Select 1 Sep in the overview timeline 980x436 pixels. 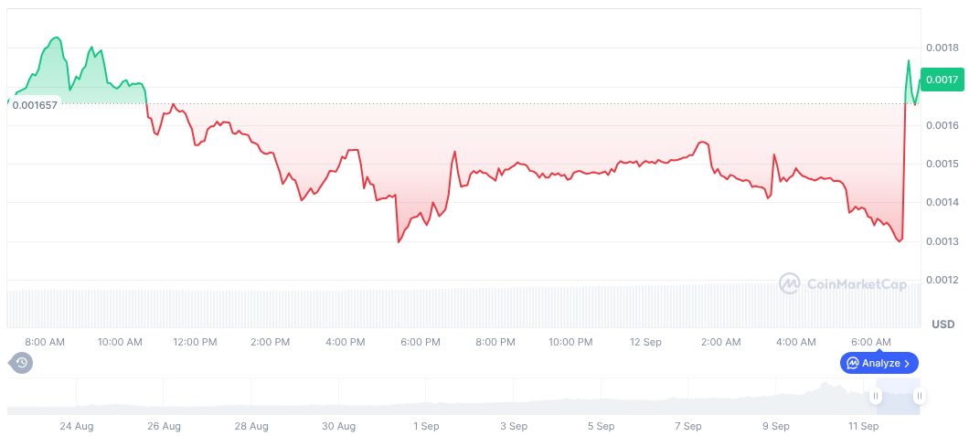(x=426, y=426)
